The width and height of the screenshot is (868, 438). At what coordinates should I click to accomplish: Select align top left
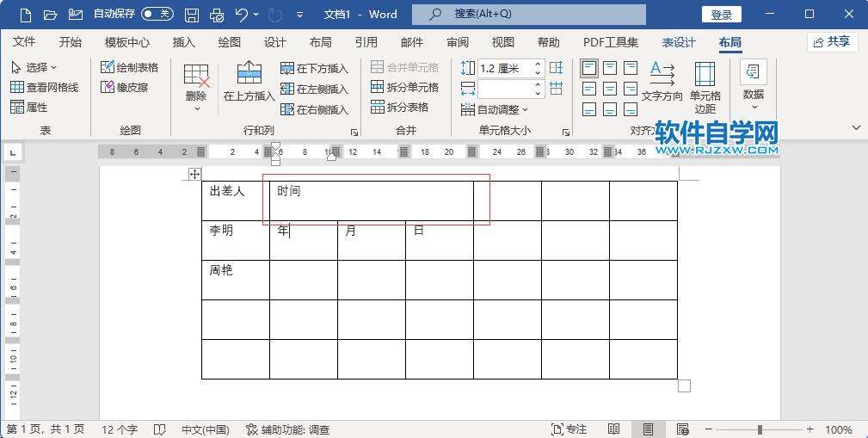tap(589, 68)
